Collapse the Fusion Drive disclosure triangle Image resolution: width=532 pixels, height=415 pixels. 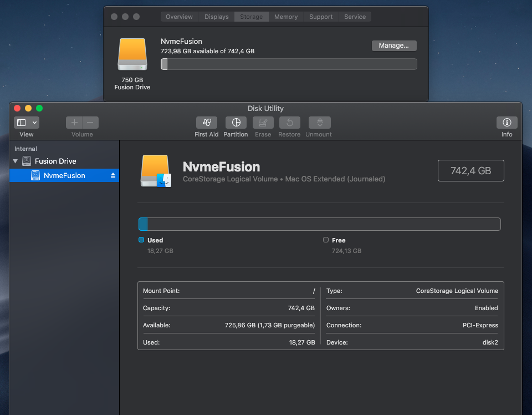16,161
